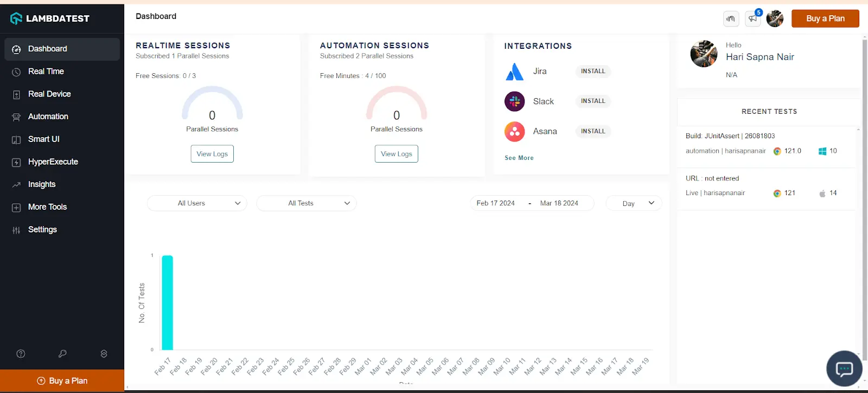868x393 pixels.
Task: Click the More Tools plus icon
Action: click(x=16, y=208)
